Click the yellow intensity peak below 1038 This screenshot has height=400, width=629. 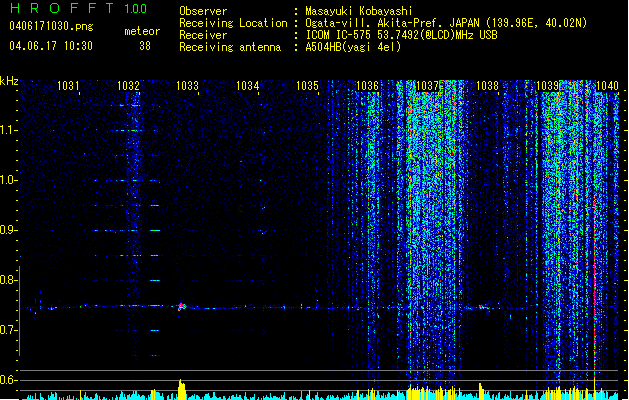481,392
